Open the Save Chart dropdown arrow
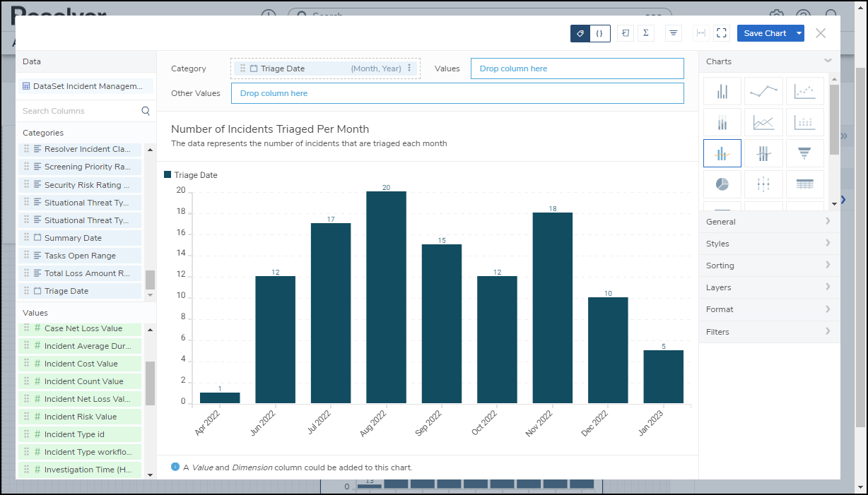Screen dimensions: 868x495 [799, 33]
